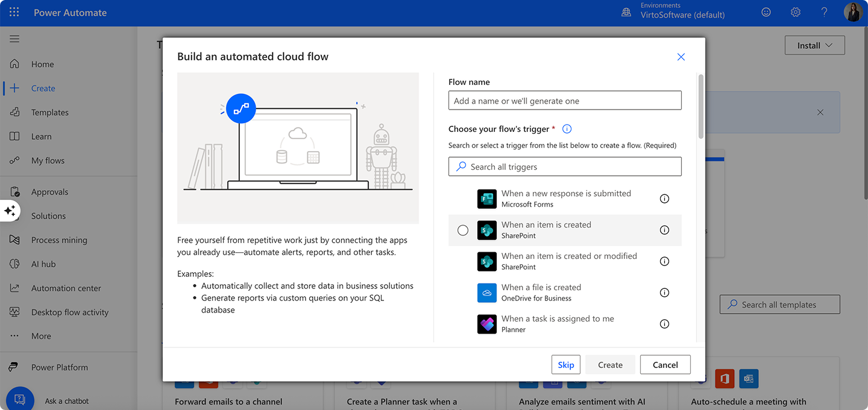Click the Flow name input field
Viewport: 868px width, 410px height.
565,100
